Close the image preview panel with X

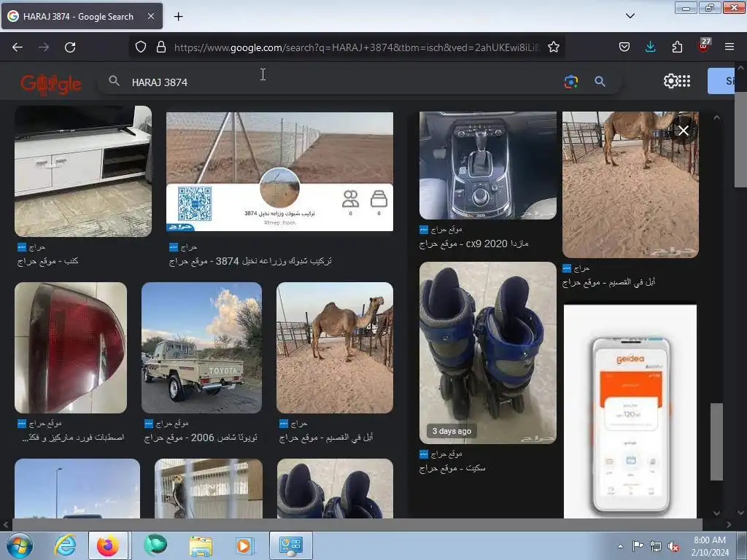pyautogui.click(x=683, y=130)
